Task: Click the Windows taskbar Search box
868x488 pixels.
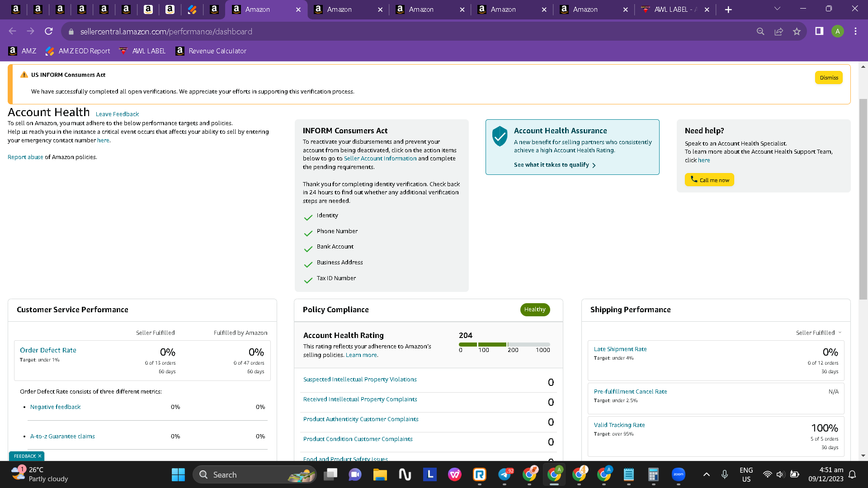Action: (x=255, y=474)
